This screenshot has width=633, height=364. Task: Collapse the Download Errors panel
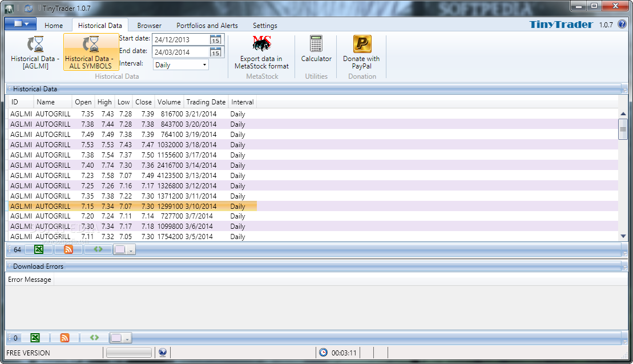[x=9, y=266]
